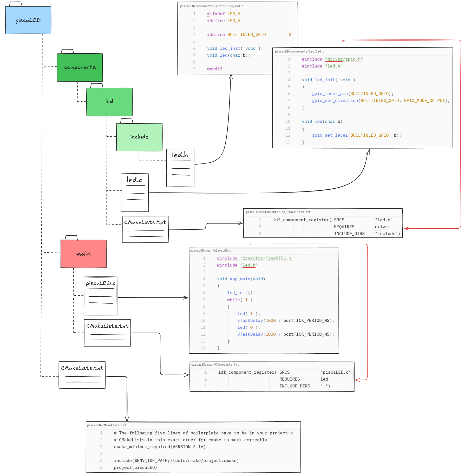
Task: Open the led.c file icon
Action: [135, 193]
